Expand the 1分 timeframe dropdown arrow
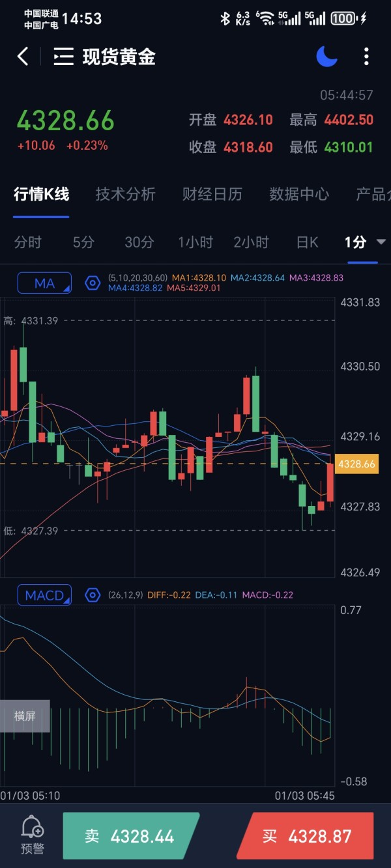The width and height of the screenshot is (391, 868). click(x=381, y=242)
